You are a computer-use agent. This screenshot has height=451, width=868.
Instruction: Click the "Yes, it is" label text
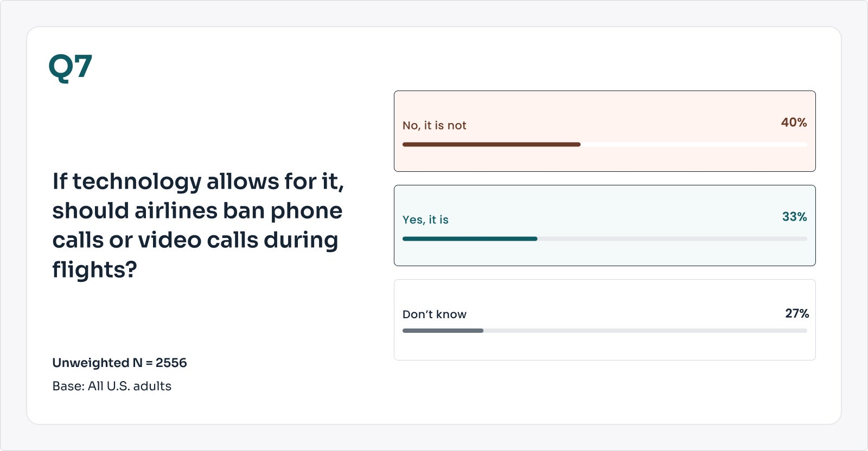coord(425,220)
